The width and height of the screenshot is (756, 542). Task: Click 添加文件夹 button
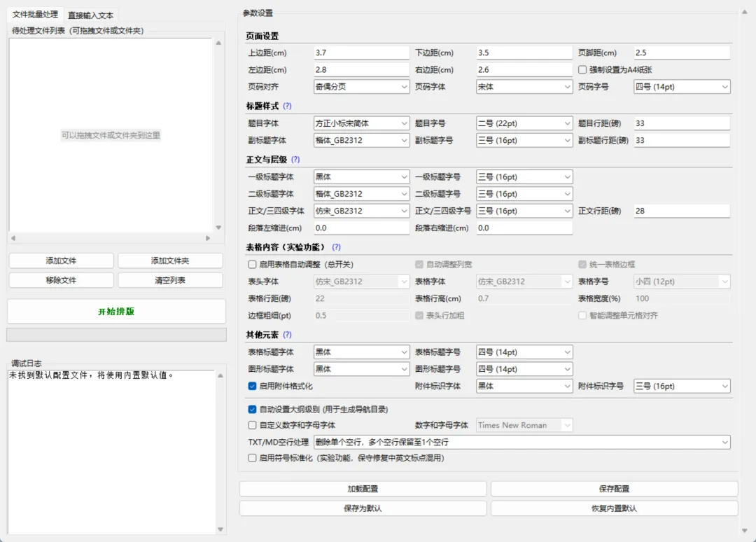[x=170, y=261]
